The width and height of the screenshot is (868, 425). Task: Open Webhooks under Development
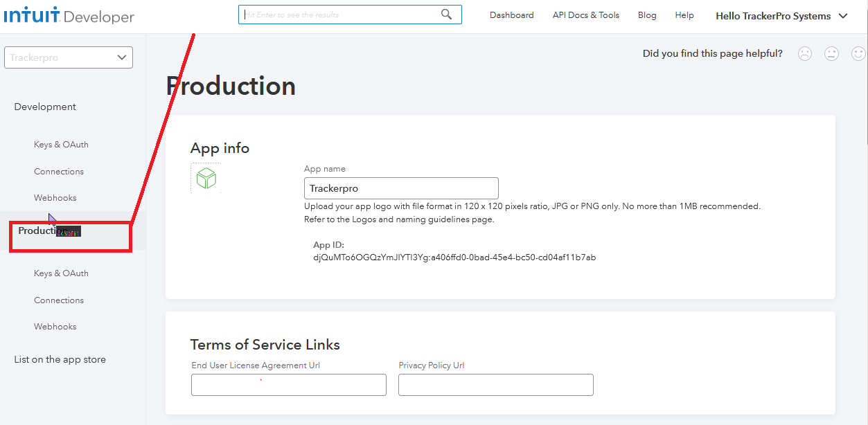(x=55, y=198)
